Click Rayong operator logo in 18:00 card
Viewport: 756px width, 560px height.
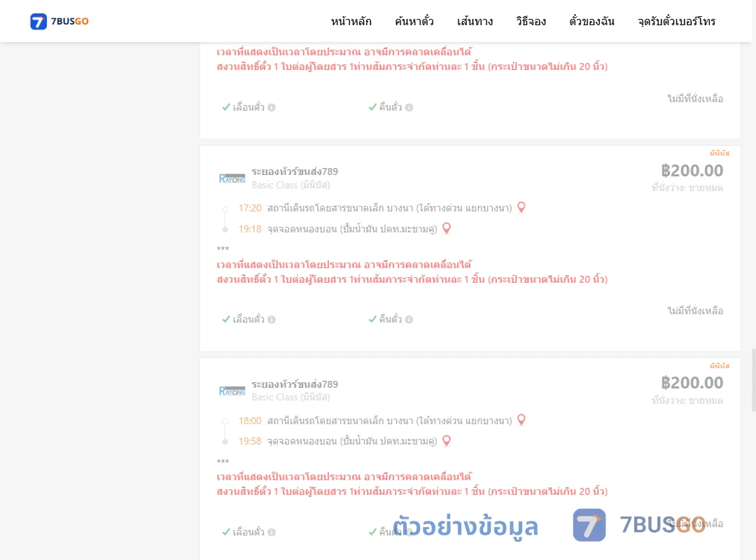pos(232,391)
